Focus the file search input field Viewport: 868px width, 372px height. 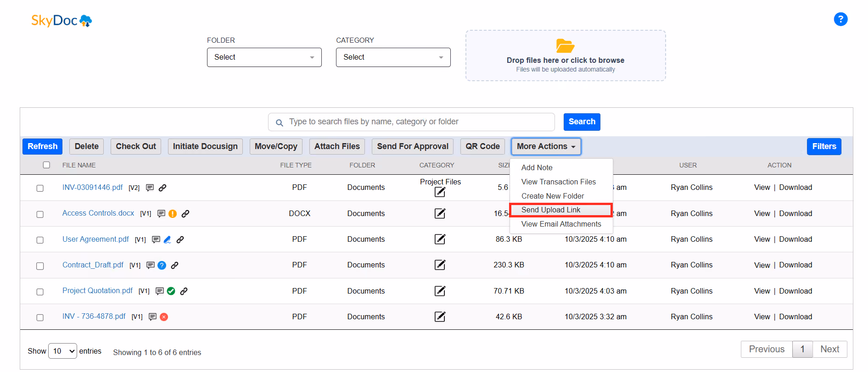(x=411, y=122)
